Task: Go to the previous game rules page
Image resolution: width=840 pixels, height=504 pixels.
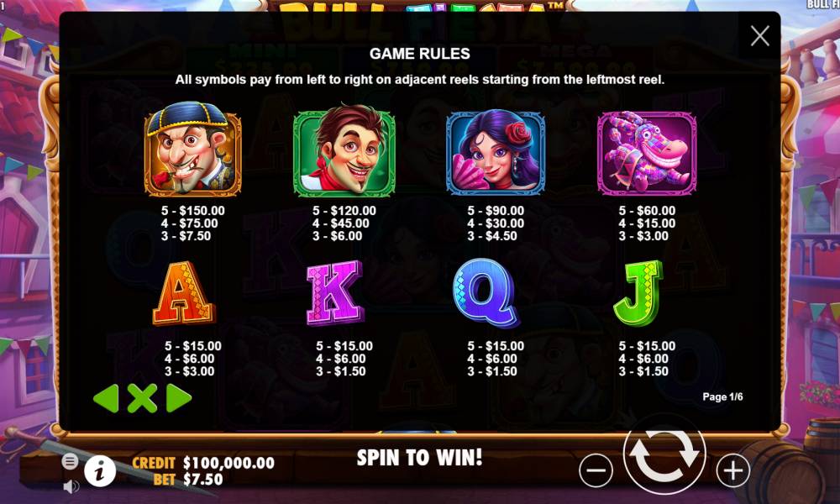Action: 106,398
